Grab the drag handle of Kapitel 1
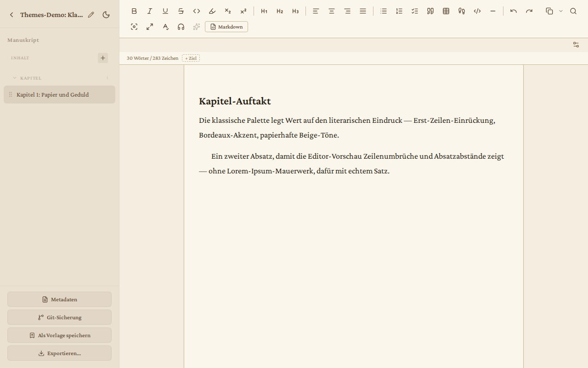588x368 pixels. [x=11, y=94]
